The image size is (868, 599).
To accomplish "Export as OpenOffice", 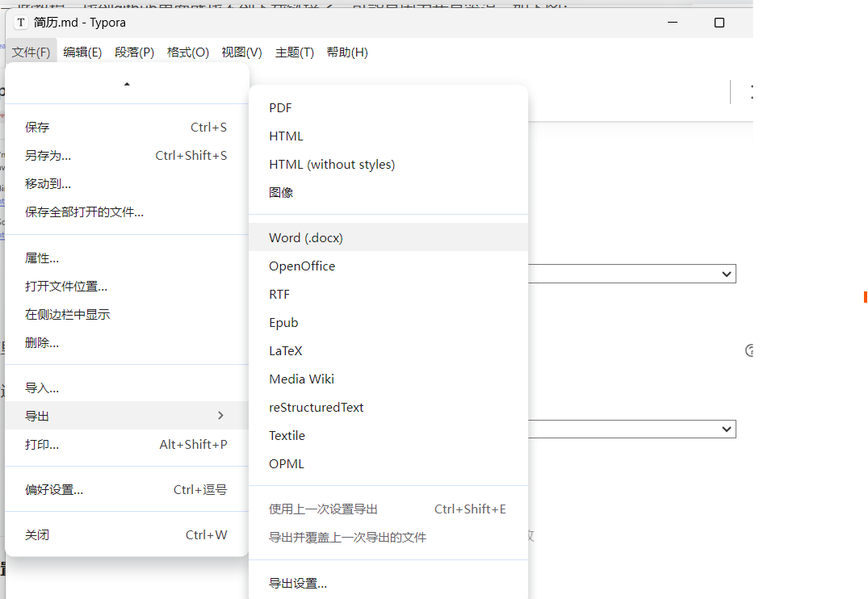I will [x=388, y=266].
